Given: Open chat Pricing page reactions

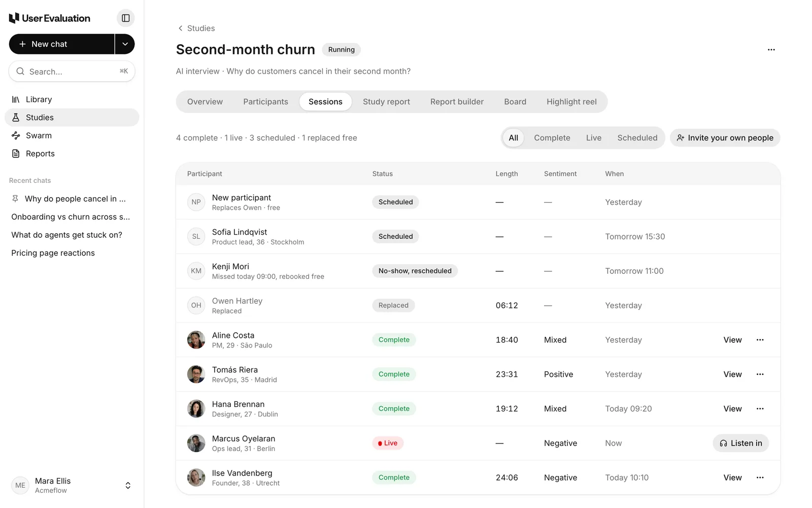Looking at the screenshot, I should (x=72, y=253).
